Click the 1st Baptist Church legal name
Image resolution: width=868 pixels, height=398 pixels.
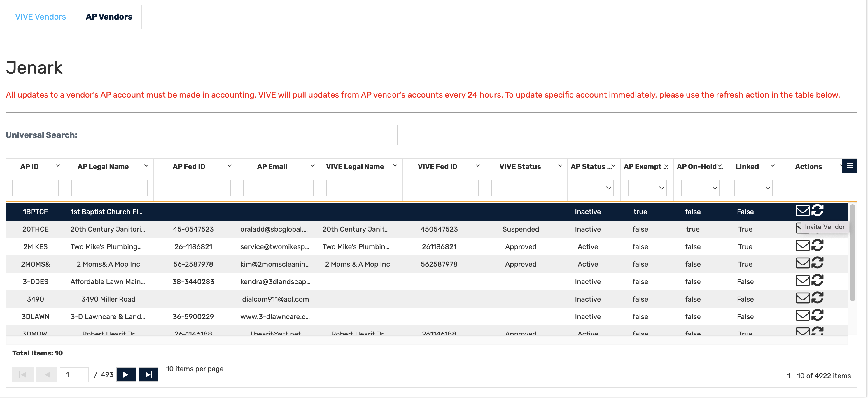click(x=106, y=212)
